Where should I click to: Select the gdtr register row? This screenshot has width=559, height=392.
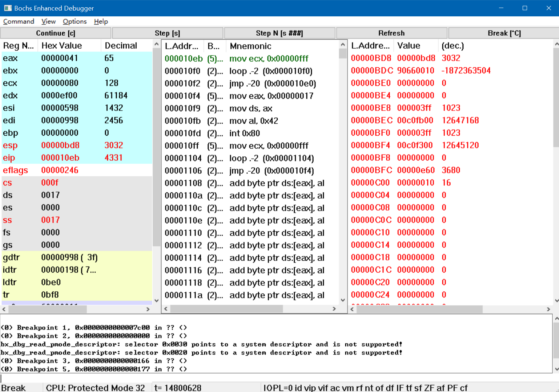point(77,257)
